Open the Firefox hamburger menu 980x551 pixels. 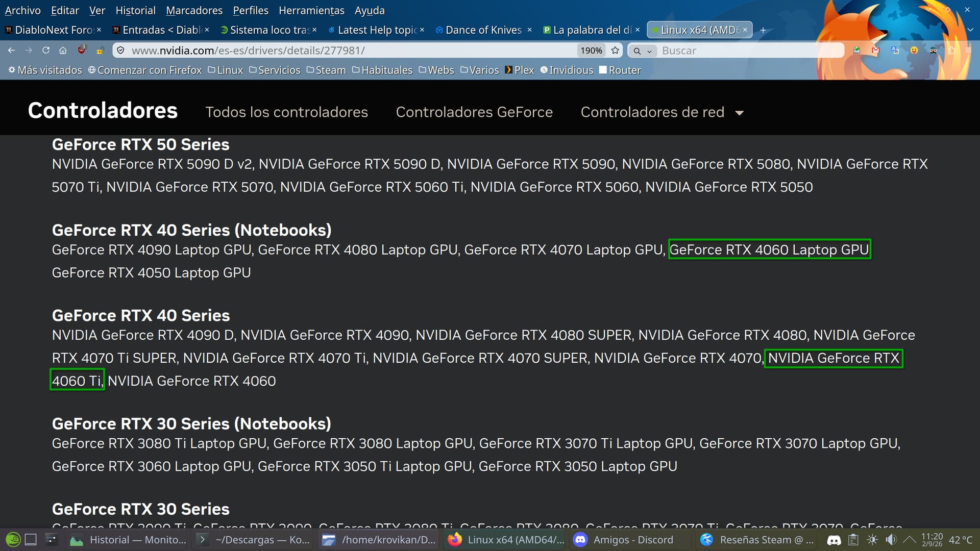(x=968, y=51)
